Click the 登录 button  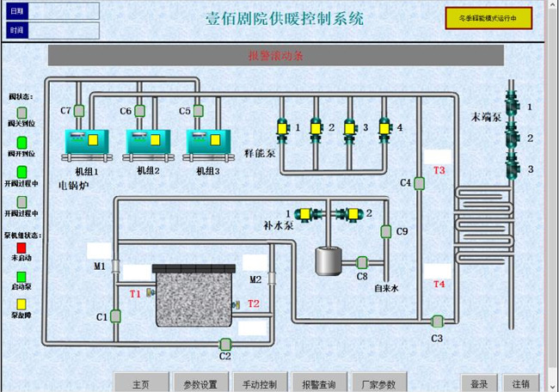point(479,383)
